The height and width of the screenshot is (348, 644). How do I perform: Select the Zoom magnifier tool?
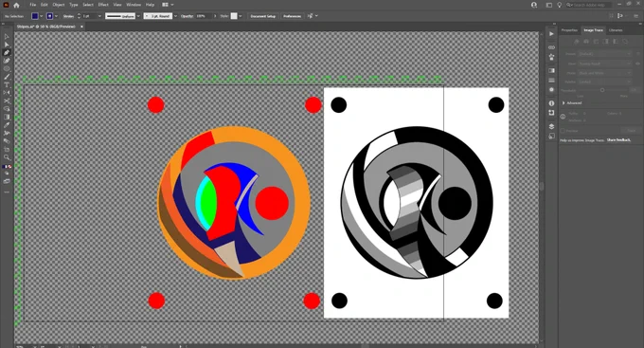7,157
